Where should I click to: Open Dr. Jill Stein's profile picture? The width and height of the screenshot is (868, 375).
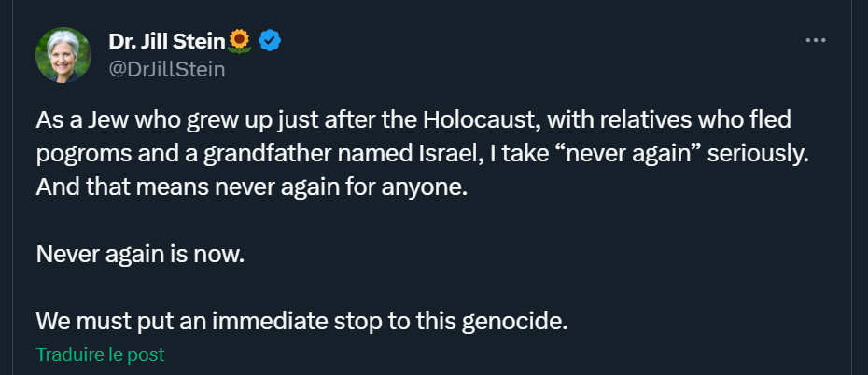click(63, 55)
